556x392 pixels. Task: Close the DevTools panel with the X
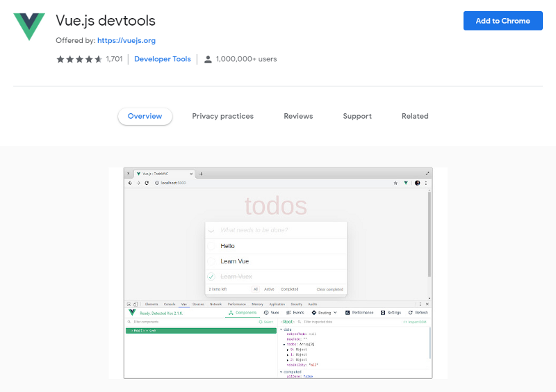[x=427, y=304]
